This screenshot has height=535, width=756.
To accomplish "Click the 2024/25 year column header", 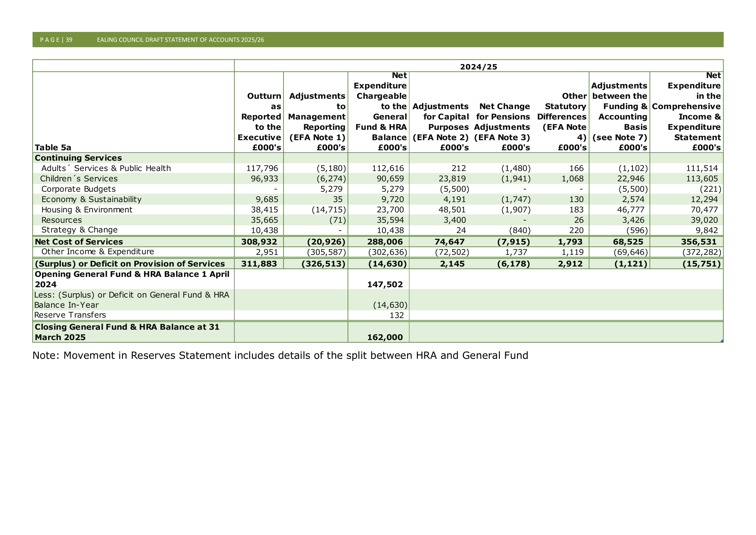I will pos(478,67).
